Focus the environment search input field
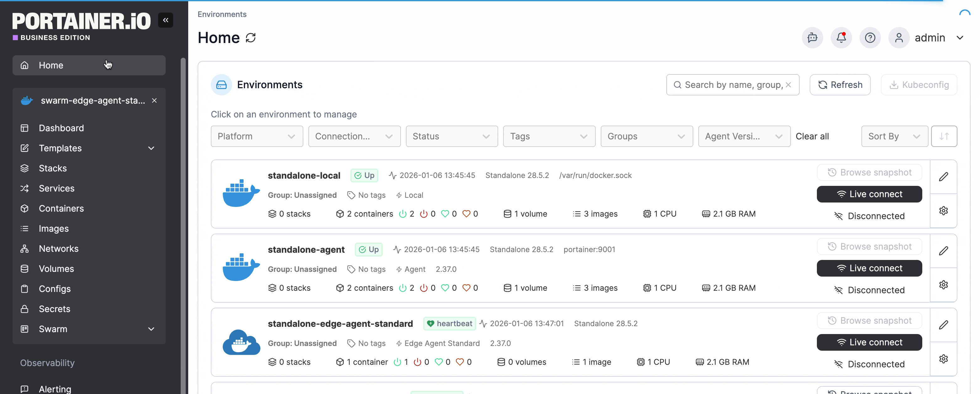Viewport: 980px width, 394px height. (730, 85)
